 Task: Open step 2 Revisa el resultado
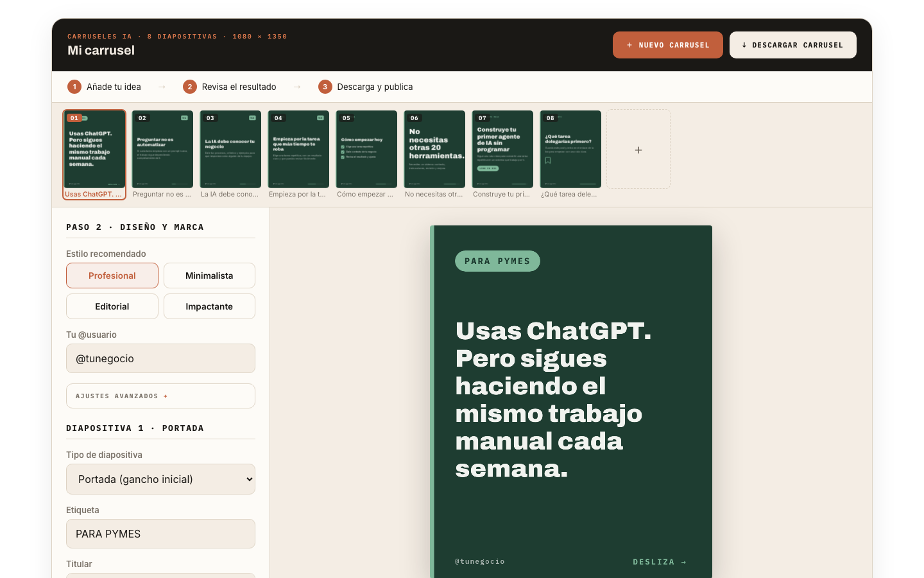point(230,87)
